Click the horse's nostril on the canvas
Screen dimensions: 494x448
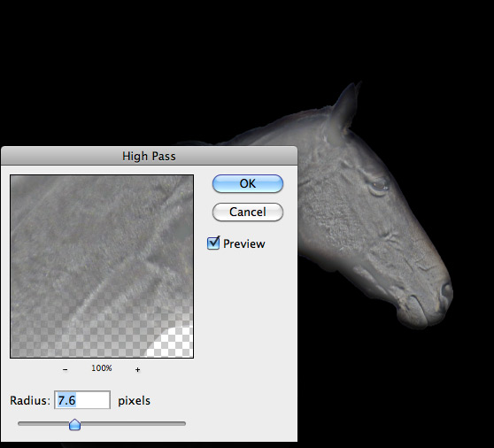pos(446,291)
